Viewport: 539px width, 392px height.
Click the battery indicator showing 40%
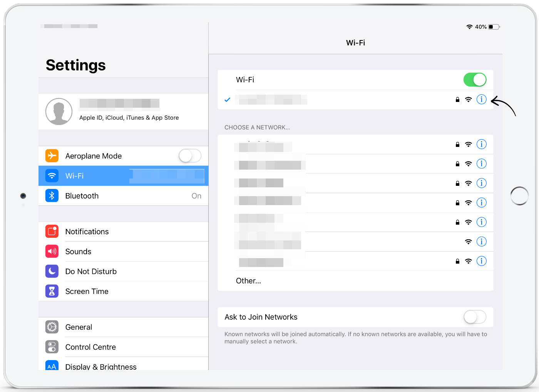point(492,27)
